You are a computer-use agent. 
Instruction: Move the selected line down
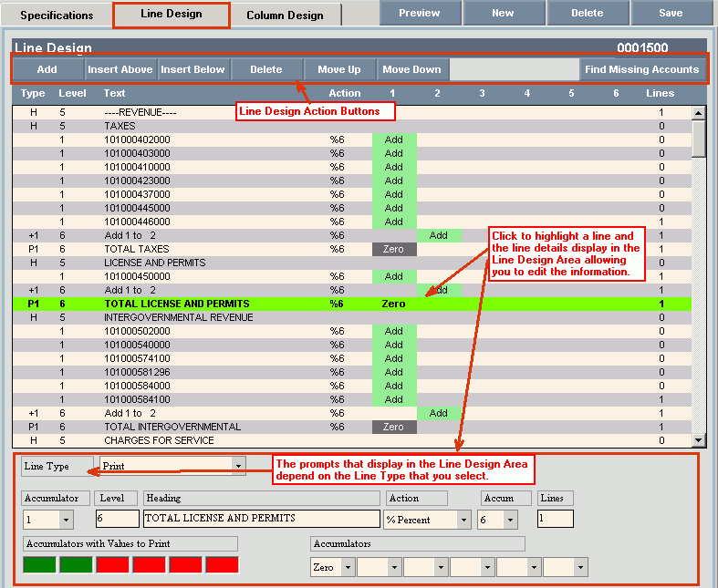click(411, 69)
